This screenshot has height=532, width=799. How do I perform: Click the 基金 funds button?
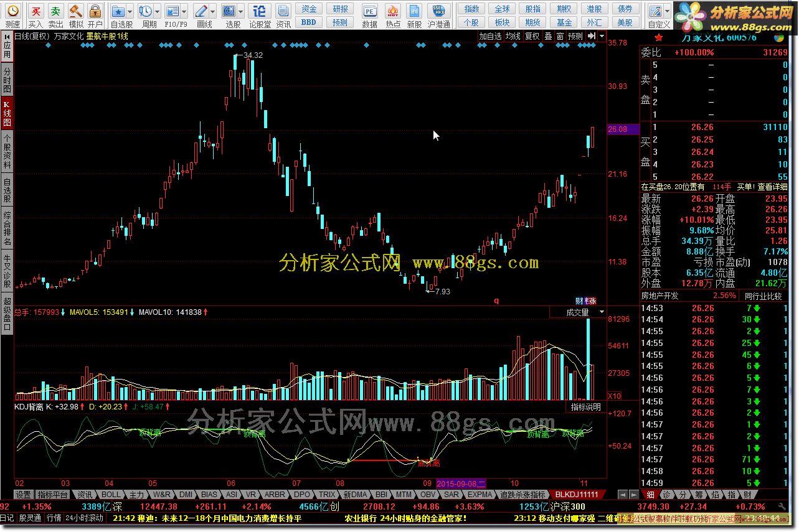tap(564, 22)
